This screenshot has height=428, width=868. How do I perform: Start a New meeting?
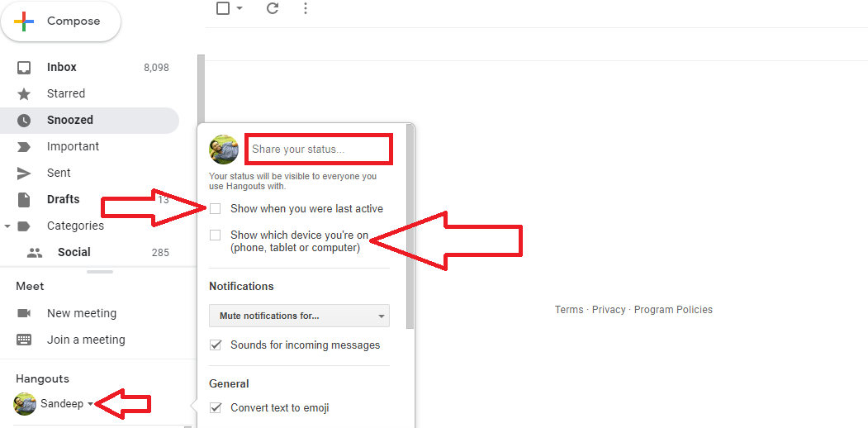coord(82,313)
